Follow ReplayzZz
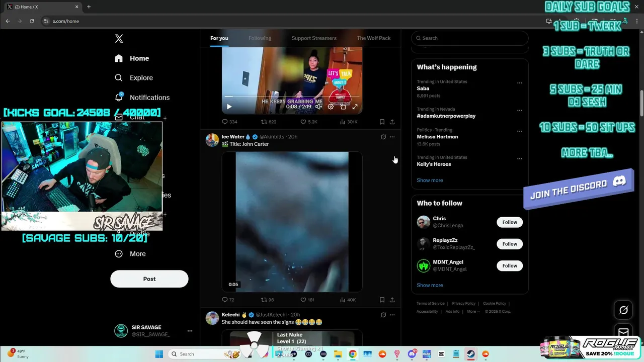 pyautogui.click(x=510, y=244)
